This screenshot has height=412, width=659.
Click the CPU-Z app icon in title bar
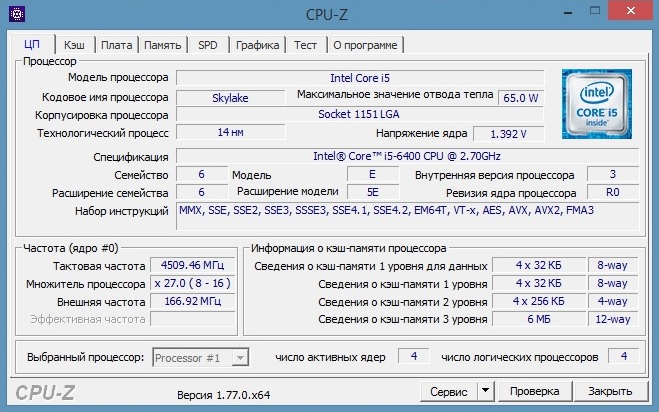click(x=17, y=14)
